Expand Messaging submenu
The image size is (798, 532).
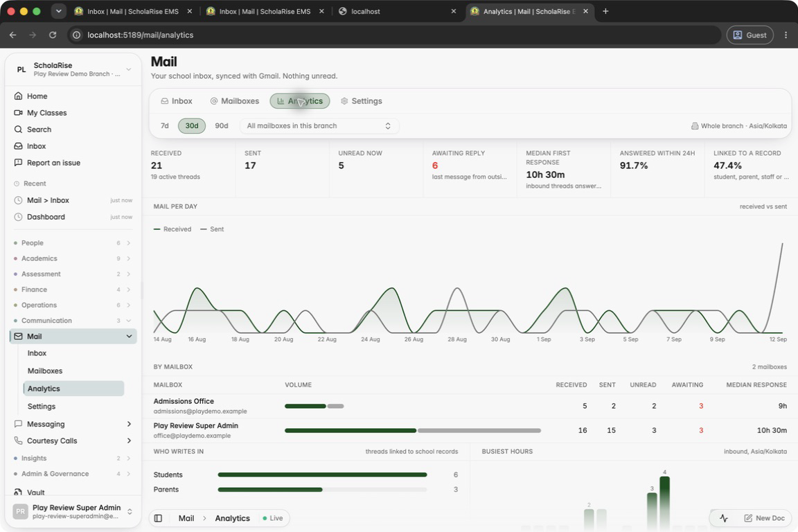point(129,423)
